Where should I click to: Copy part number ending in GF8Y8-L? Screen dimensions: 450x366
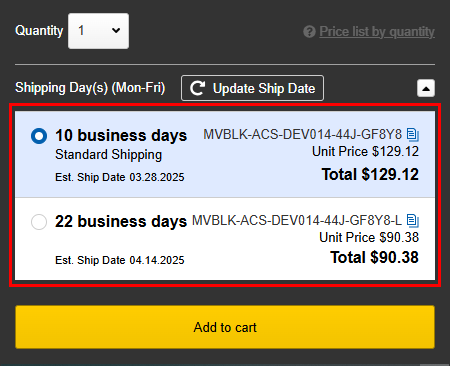pos(413,221)
